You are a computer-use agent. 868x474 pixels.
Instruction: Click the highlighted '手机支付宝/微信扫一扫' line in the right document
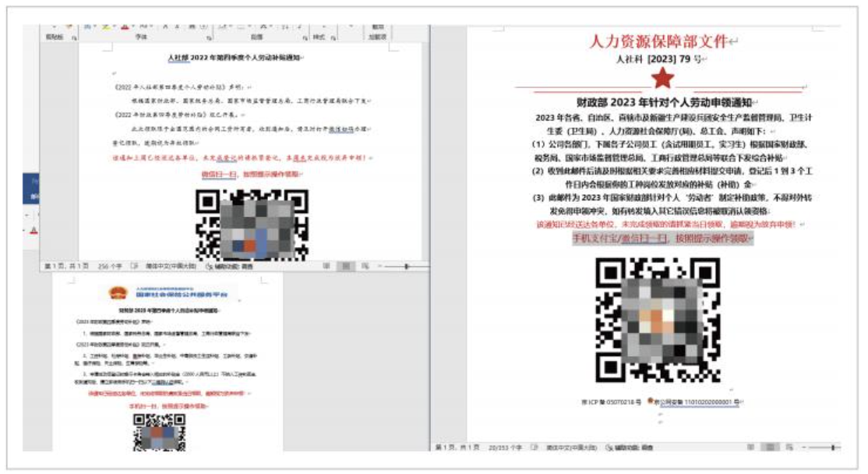662,238
